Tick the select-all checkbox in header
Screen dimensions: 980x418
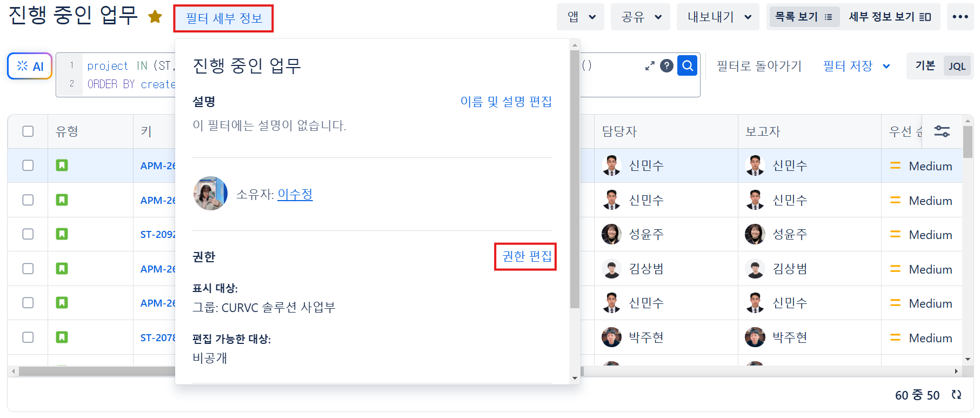pyautogui.click(x=28, y=131)
